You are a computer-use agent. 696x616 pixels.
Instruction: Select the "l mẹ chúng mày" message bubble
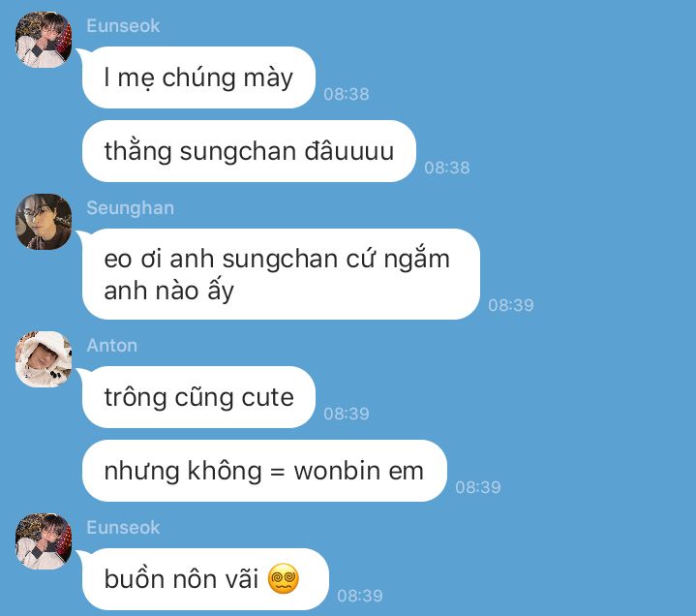point(198,77)
